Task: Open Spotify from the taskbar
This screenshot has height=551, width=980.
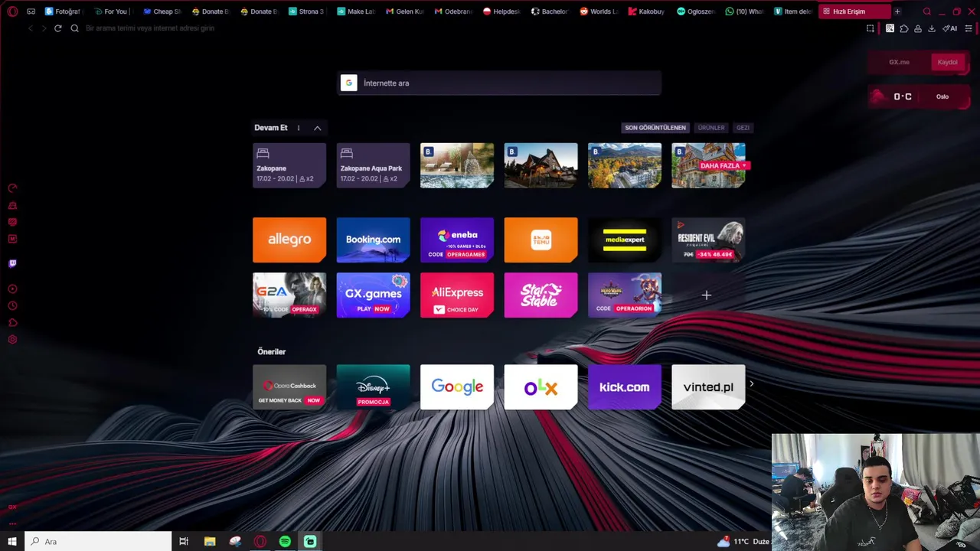Action: [x=285, y=541]
